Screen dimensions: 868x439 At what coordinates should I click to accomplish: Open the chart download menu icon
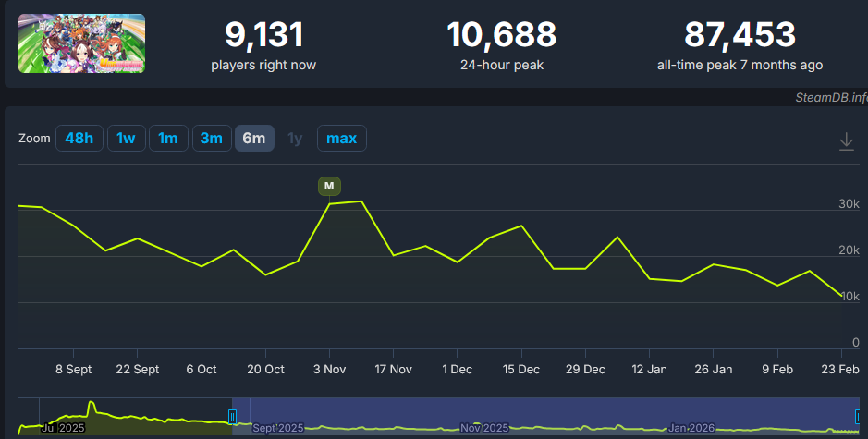pos(846,141)
